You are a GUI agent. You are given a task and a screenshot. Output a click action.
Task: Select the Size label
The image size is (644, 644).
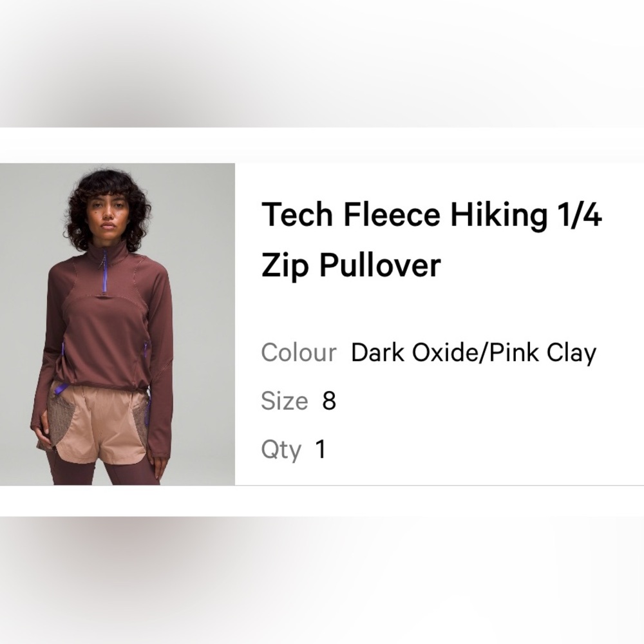(284, 401)
